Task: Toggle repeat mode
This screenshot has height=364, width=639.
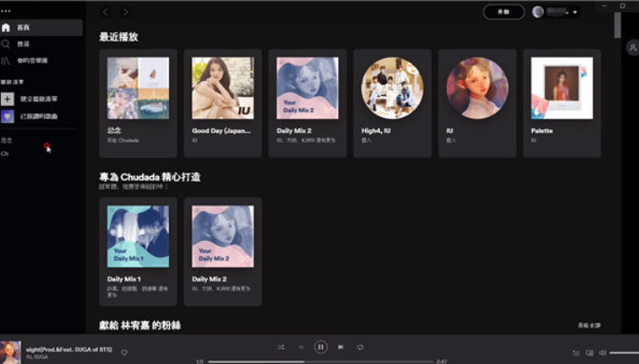Action: tap(360, 347)
